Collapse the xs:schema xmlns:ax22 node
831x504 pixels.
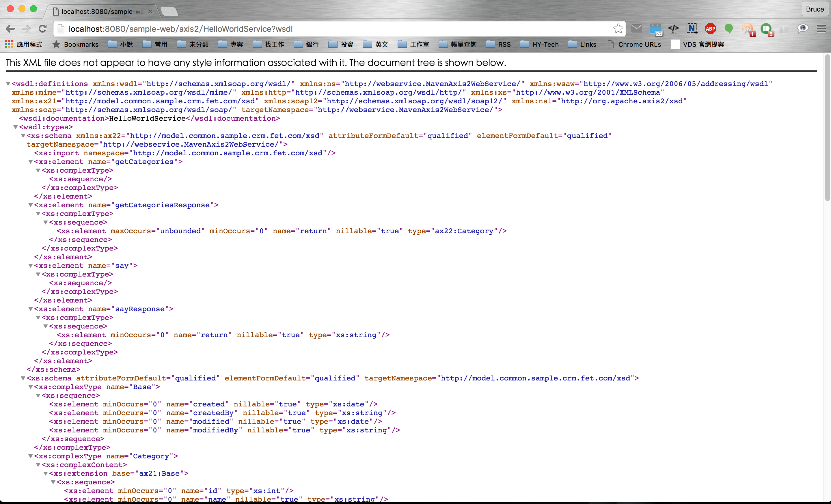pos(23,136)
